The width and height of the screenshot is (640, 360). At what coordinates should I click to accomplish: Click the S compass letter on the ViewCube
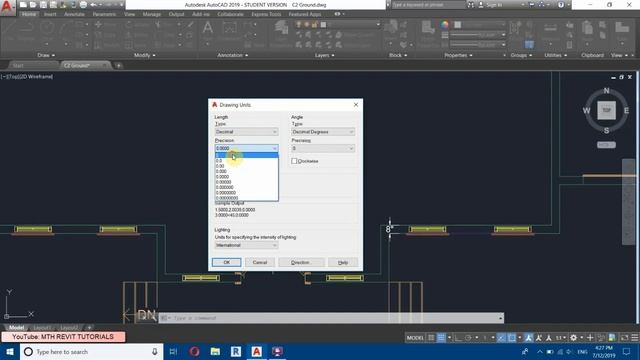pyautogui.click(x=607, y=131)
